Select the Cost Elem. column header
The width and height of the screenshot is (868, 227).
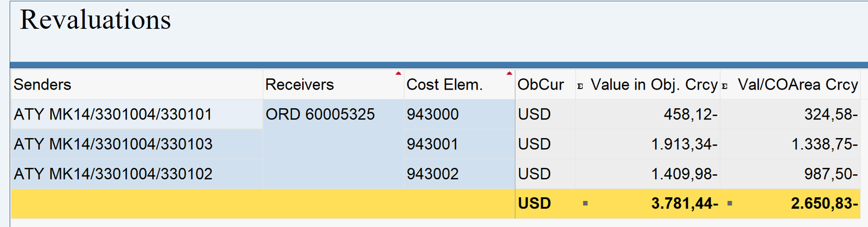[x=444, y=85]
